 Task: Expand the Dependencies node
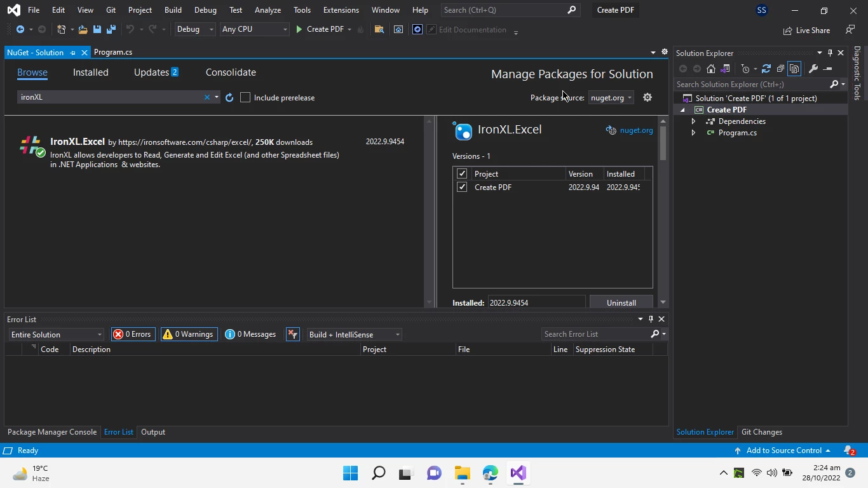coord(693,121)
